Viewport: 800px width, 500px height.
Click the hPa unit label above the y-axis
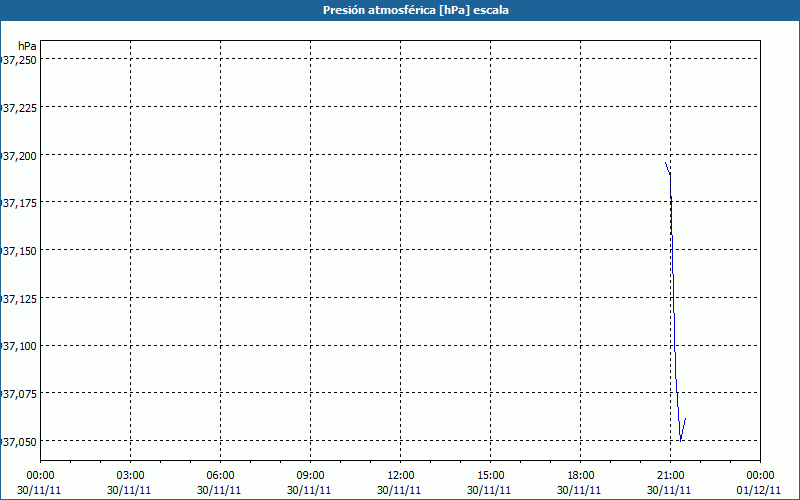27,46
